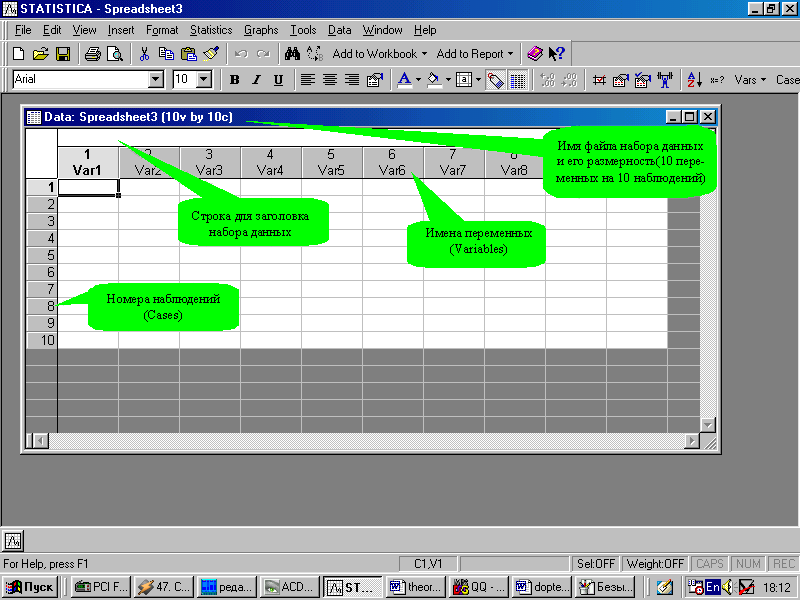Click the Sel:OFF status bar field

click(595, 564)
